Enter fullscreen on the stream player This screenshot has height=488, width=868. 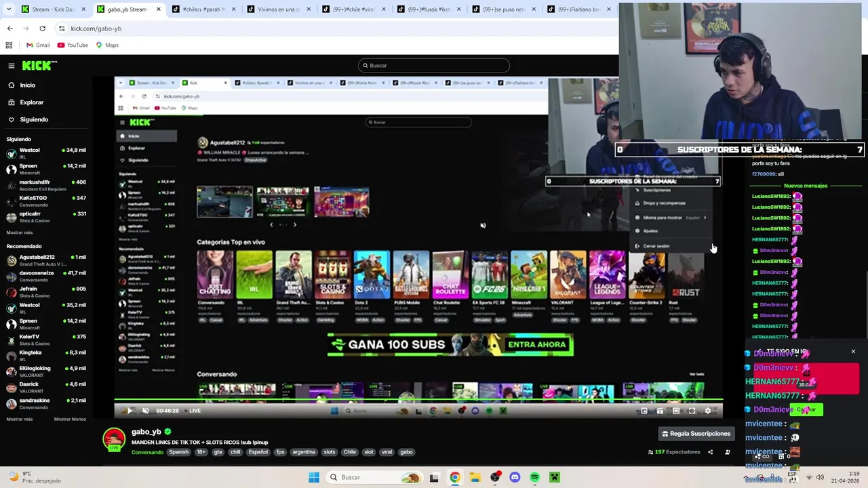692,411
